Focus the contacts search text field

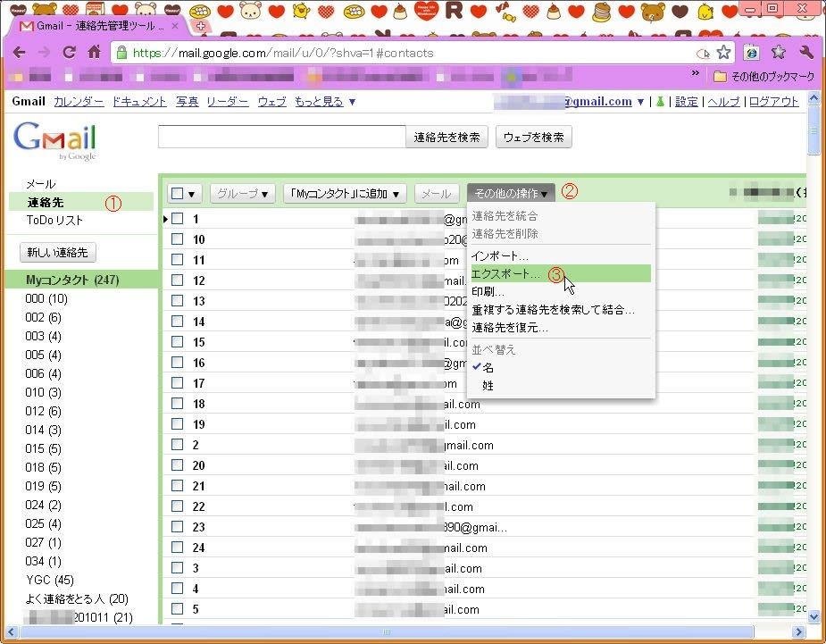pyautogui.click(x=281, y=137)
